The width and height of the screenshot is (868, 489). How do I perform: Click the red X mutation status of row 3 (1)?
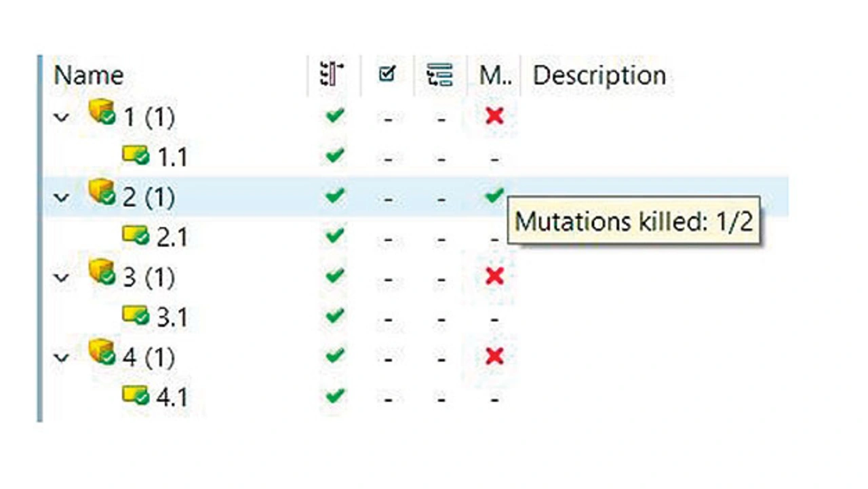coord(494,276)
